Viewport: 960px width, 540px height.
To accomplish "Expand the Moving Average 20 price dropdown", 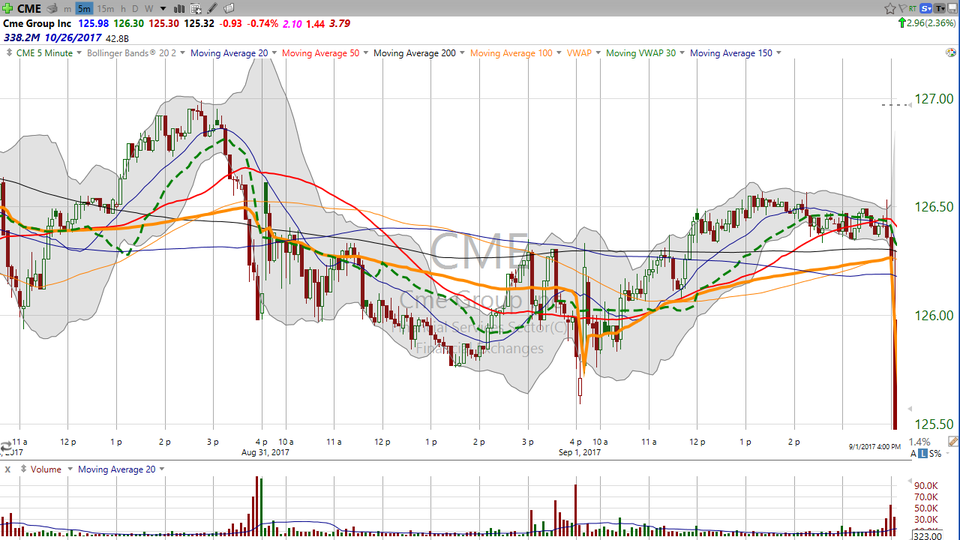I will (x=274, y=53).
